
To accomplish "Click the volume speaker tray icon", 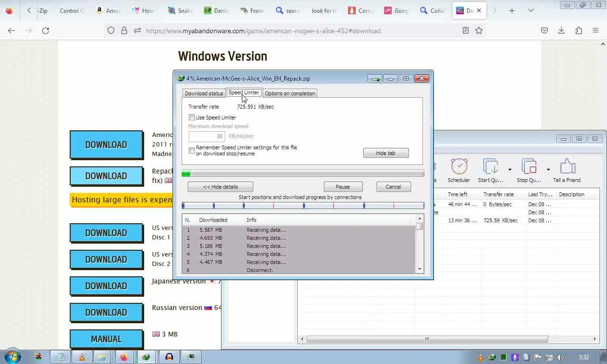I will click(560, 357).
